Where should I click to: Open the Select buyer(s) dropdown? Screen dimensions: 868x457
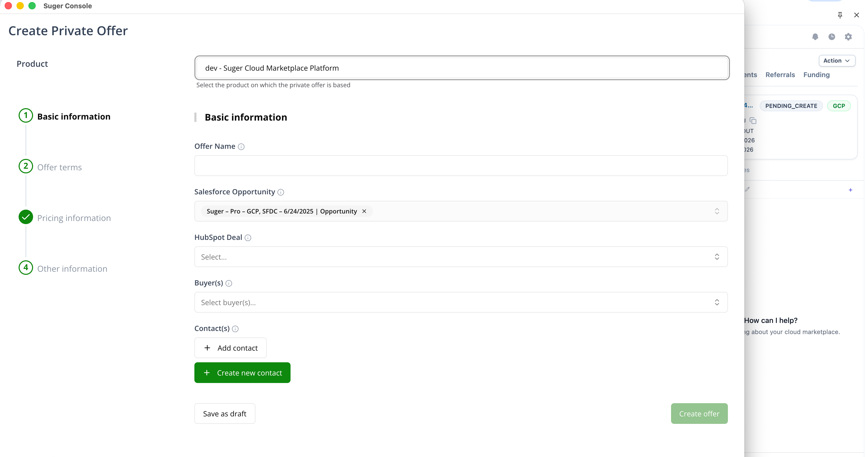(x=461, y=302)
